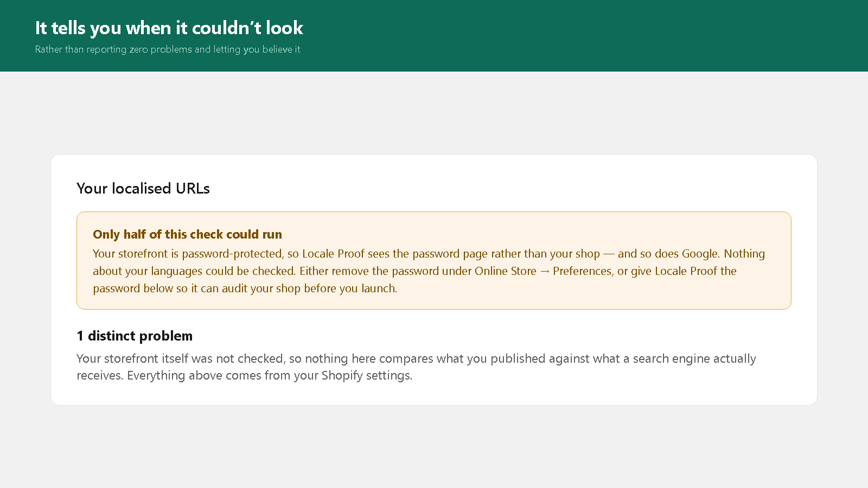
Task: Click the word "Preferences" in the warning banner
Action: tap(582, 271)
